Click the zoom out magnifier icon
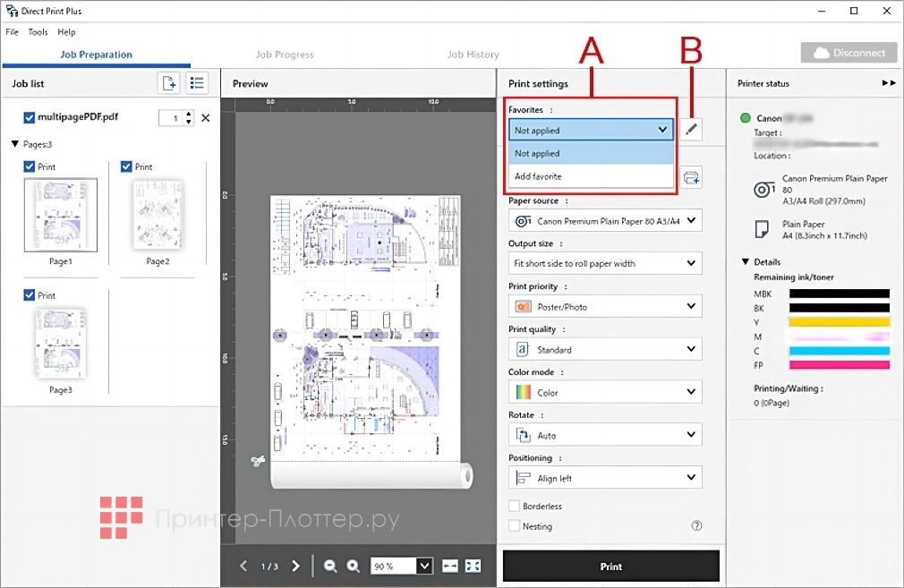 point(330,566)
